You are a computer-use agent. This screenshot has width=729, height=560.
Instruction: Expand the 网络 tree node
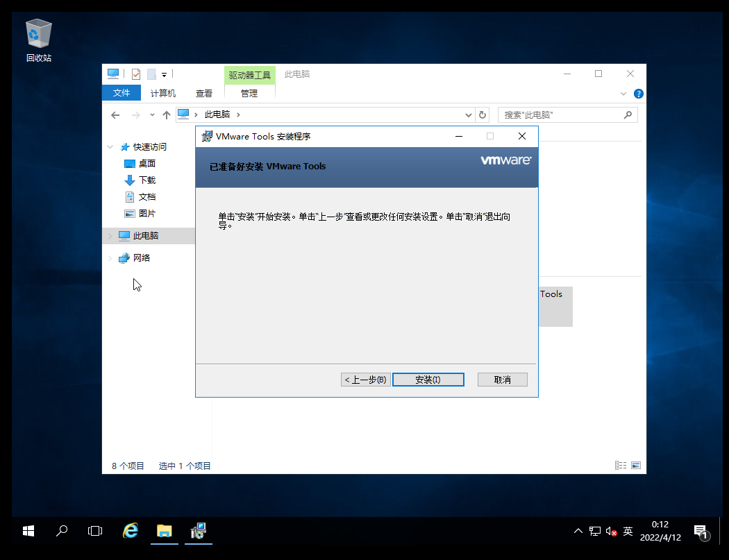[x=110, y=258]
